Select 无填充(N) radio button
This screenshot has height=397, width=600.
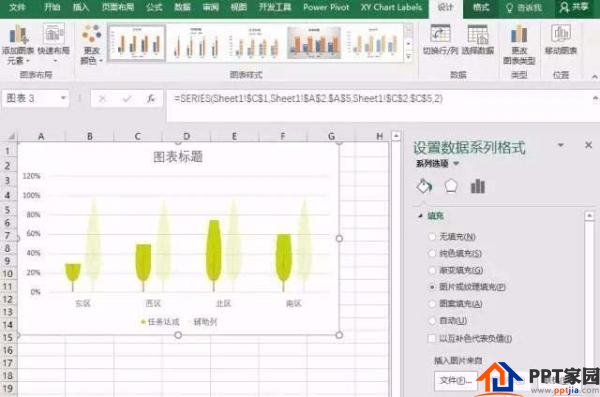coord(432,237)
